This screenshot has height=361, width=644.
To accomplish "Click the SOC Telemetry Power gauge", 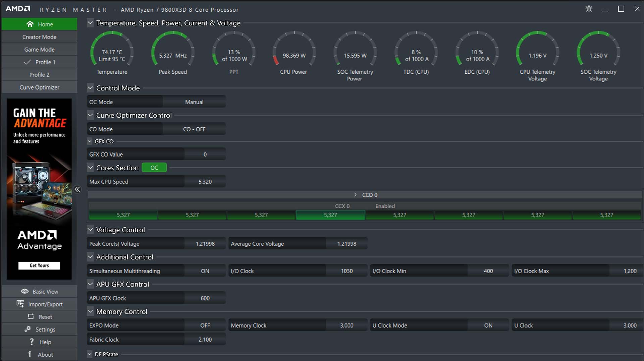I will tap(355, 49).
